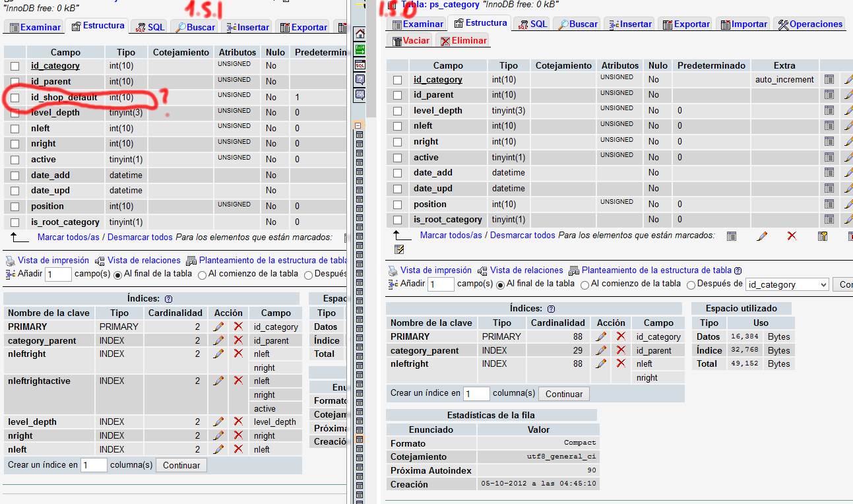
Task: Edit the PRIMARY index in right panel
Action: point(601,336)
